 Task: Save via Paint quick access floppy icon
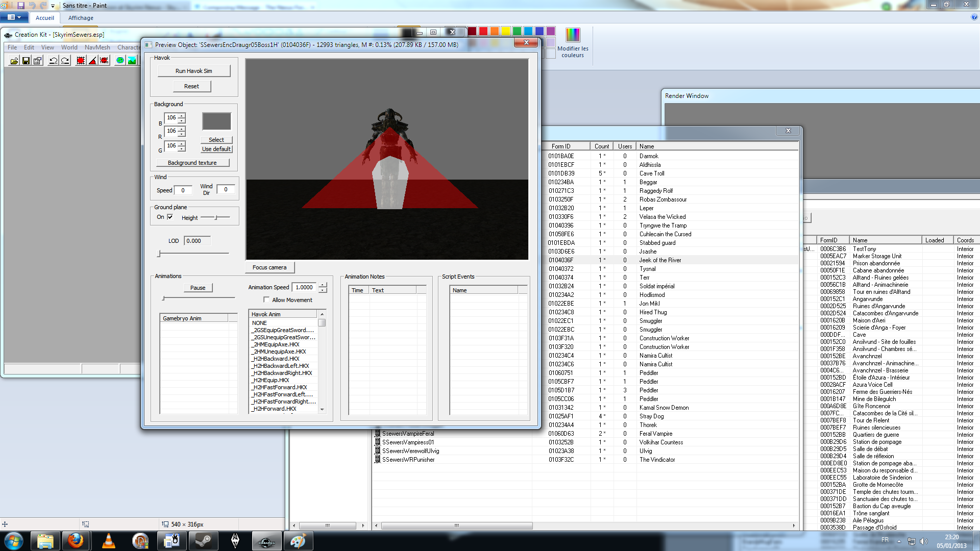click(x=21, y=5)
